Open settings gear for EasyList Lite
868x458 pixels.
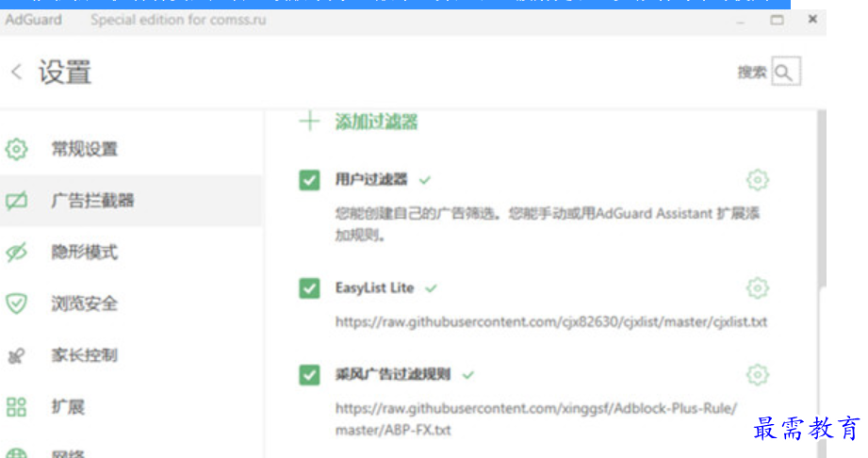tap(758, 288)
